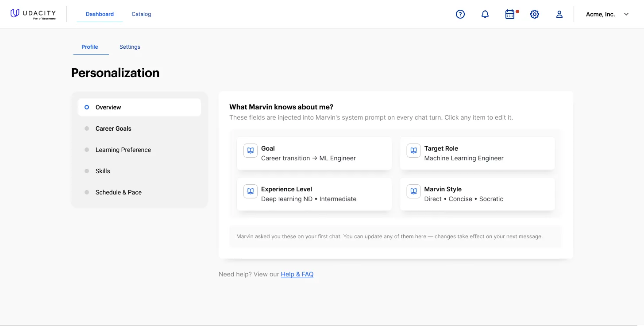Expand the Acme, Inc. account dropdown

(626, 14)
